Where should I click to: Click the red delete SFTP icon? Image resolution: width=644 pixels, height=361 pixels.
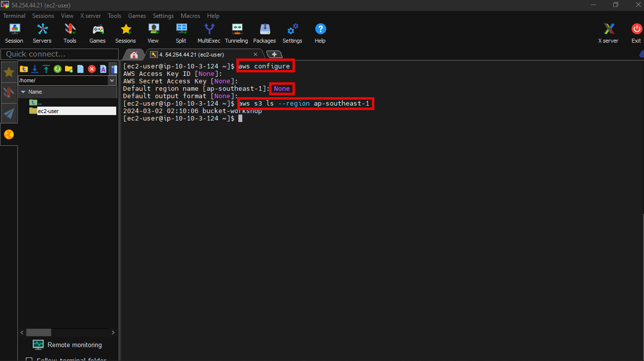tap(92, 69)
